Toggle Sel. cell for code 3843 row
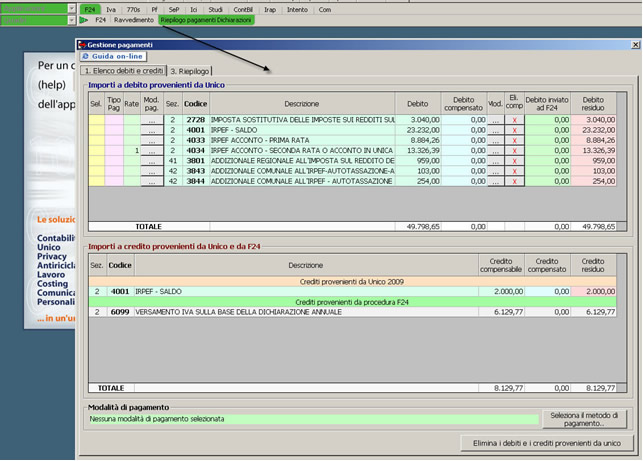The image size is (643, 461). pyautogui.click(x=96, y=172)
